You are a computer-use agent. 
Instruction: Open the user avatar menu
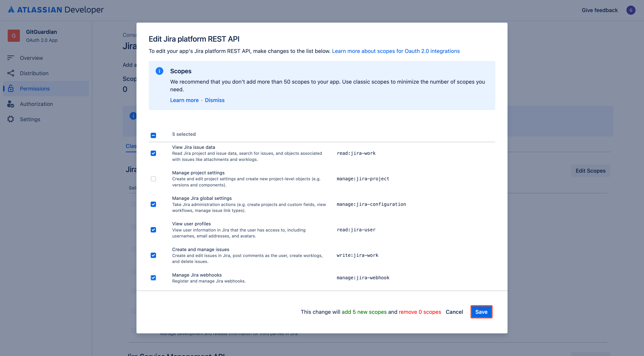(631, 10)
